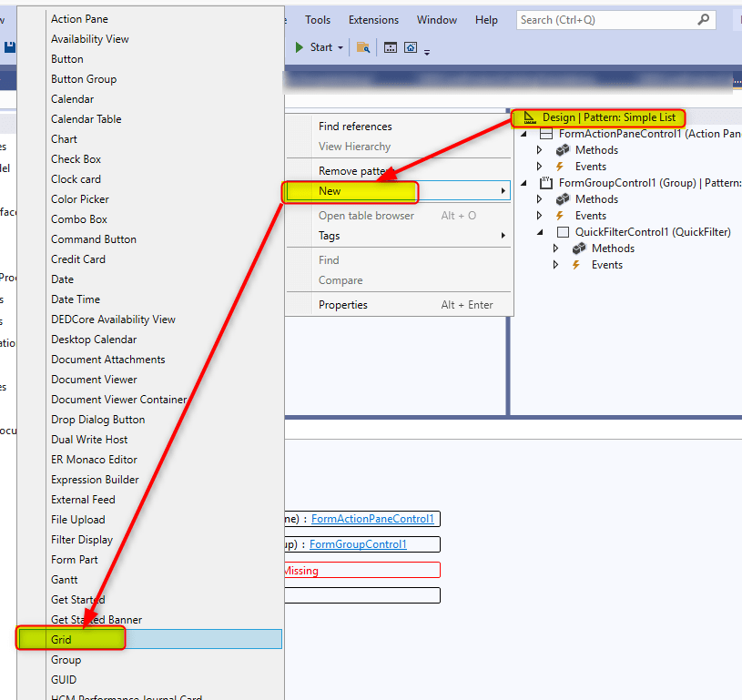
Task: Click the FormActionPaneControl1 action pane icon
Action: (546, 134)
